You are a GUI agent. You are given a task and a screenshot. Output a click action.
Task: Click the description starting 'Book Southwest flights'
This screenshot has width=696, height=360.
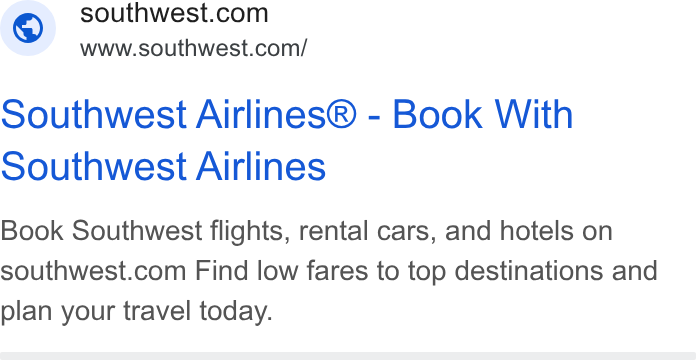[x=328, y=271]
